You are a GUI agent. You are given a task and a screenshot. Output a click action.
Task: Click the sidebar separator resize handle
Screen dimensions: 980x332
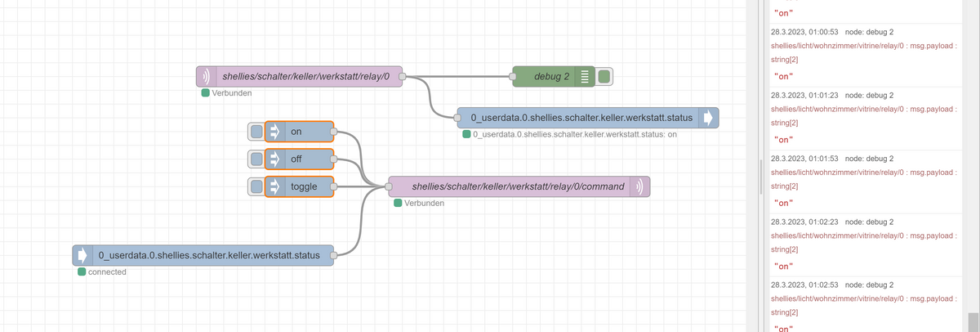pos(761,176)
